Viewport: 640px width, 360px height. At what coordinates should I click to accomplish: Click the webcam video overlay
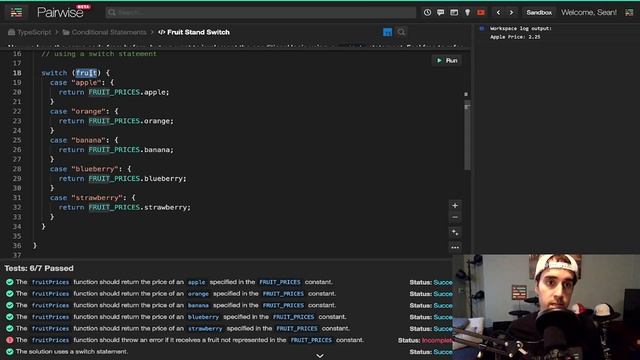point(546,307)
